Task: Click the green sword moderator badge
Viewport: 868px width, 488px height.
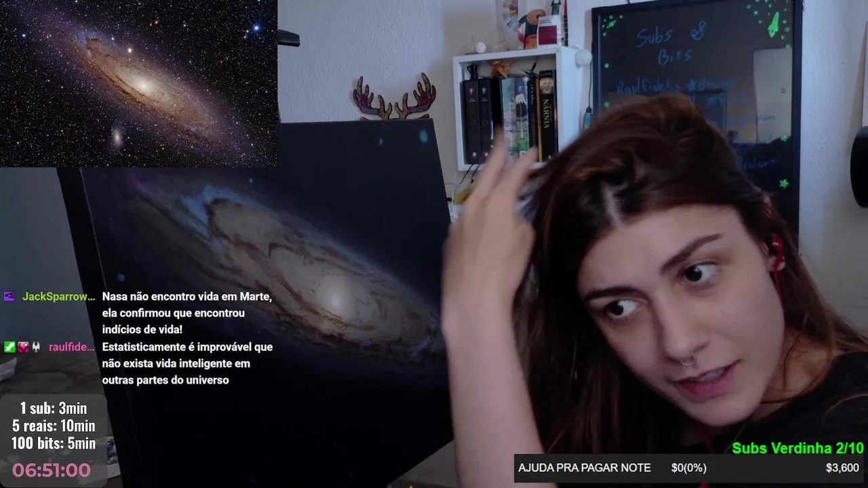Action: tap(9, 347)
